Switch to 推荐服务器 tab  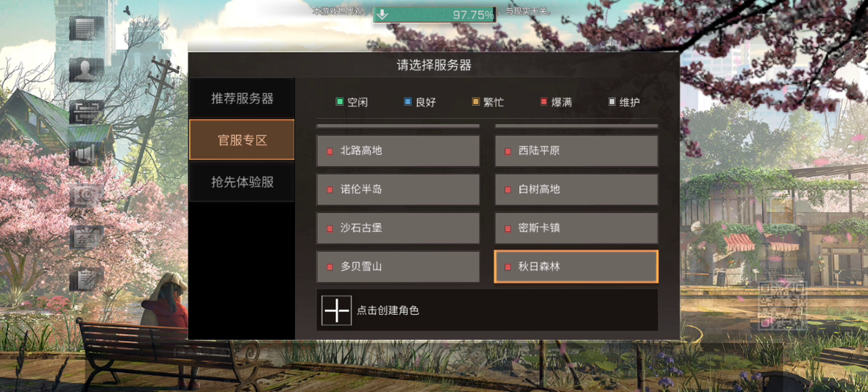242,98
